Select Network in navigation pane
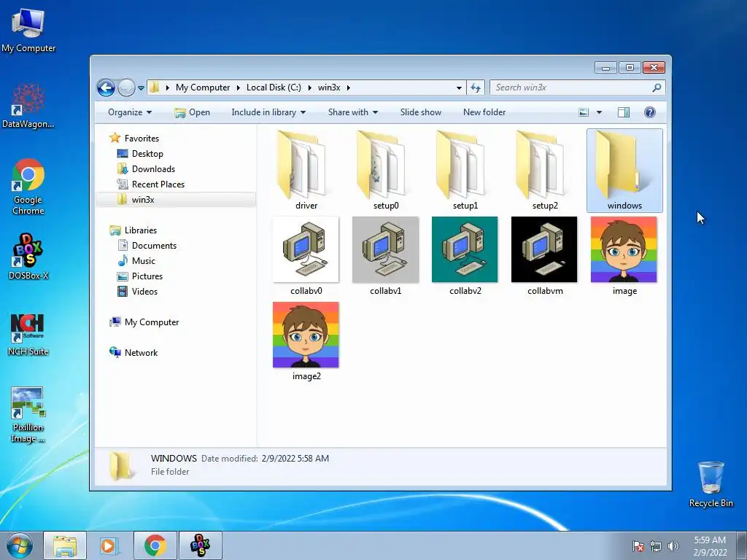747x560 pixels. click(x=133, y=353)
